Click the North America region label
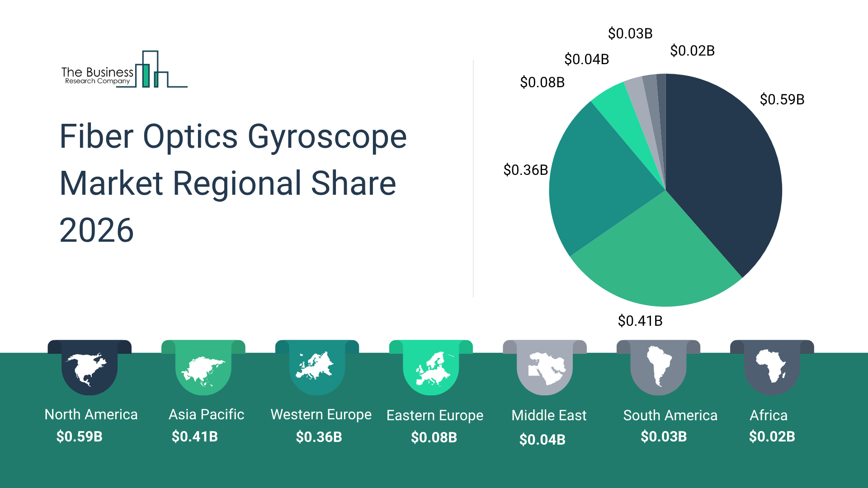The image size is (868, 488). [x=91, y=414]
